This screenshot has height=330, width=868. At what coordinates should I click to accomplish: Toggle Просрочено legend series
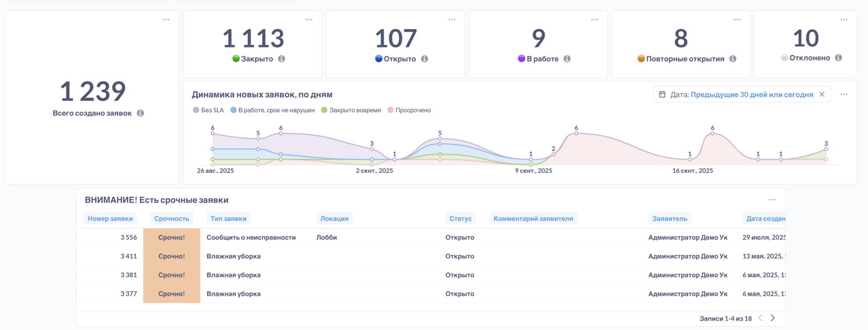[x=409, y=110]
